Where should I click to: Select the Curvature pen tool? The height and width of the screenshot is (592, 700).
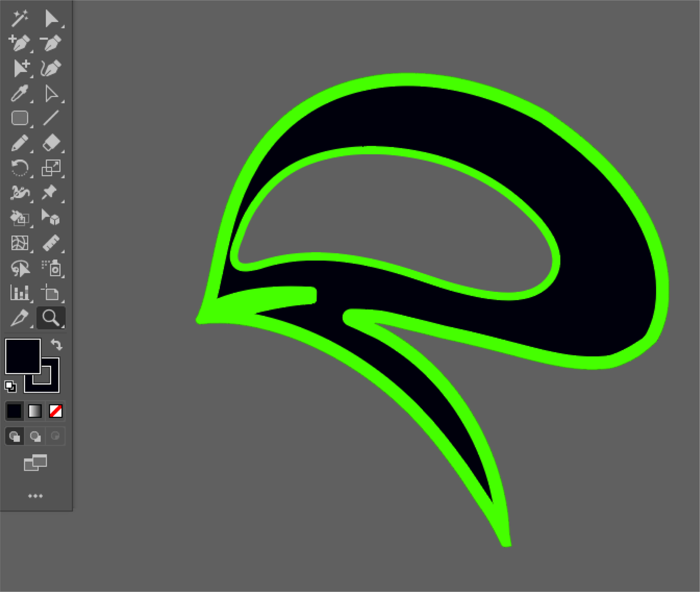51,69
